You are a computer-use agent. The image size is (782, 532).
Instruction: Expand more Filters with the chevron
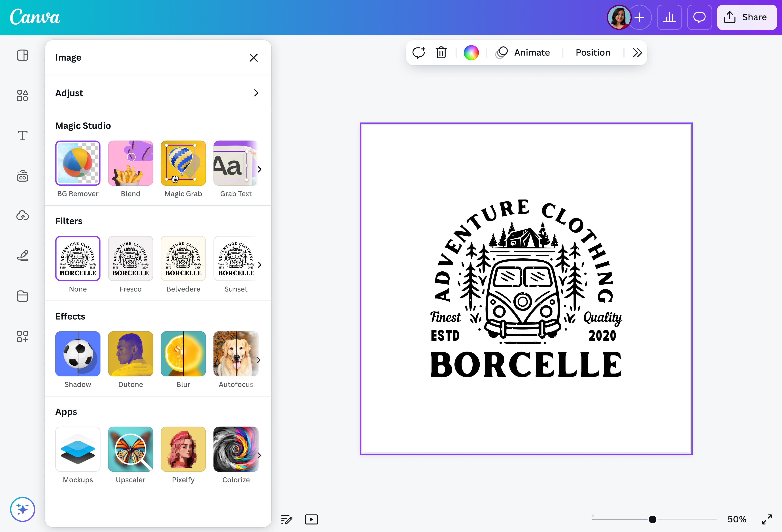coord(259,265)
